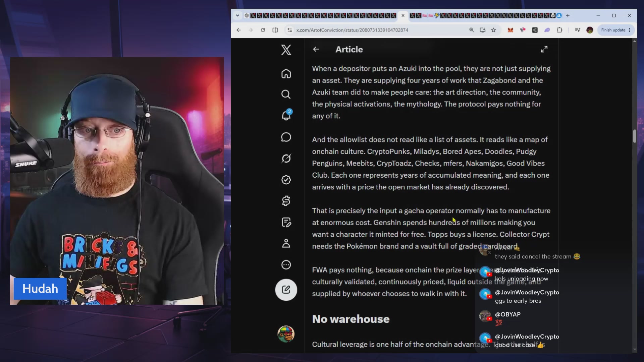Click the @OBYAP chat username
The width and height of the screenshot is (644, 362).
[508, 314]
